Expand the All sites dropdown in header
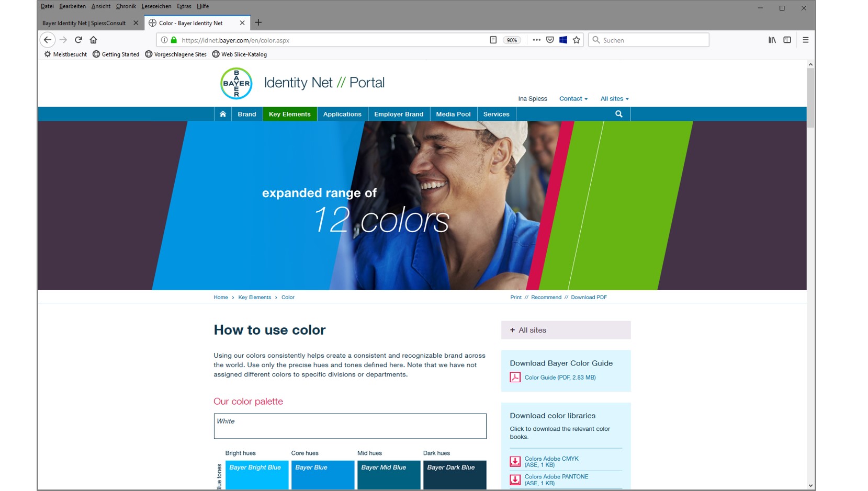Image resolution: width=868 pixels, height=491 pixels. pos(614,99)
